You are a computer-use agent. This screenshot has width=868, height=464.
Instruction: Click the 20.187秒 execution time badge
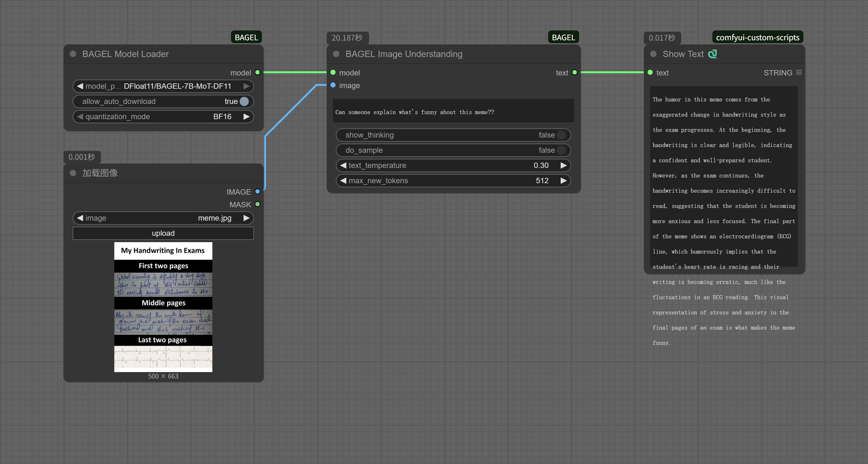coord(347,38)
